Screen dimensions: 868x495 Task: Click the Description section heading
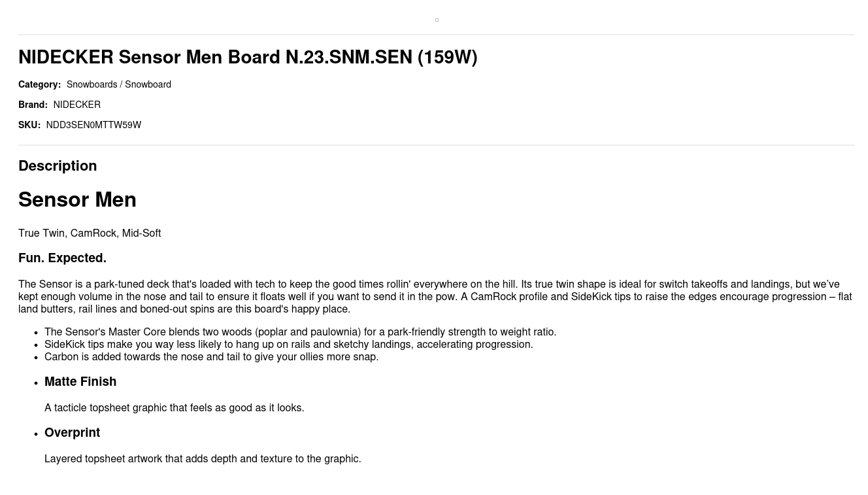tap(58, 166)
